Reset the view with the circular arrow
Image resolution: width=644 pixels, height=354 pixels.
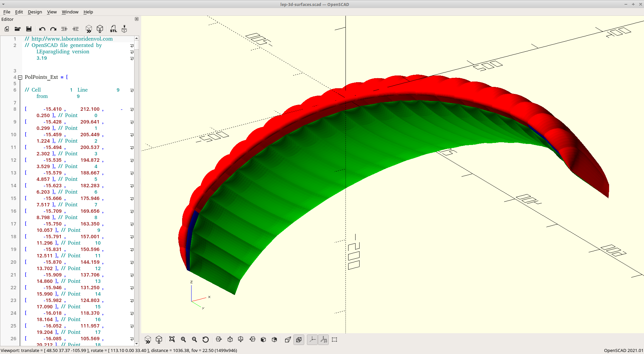pos(206,340)
